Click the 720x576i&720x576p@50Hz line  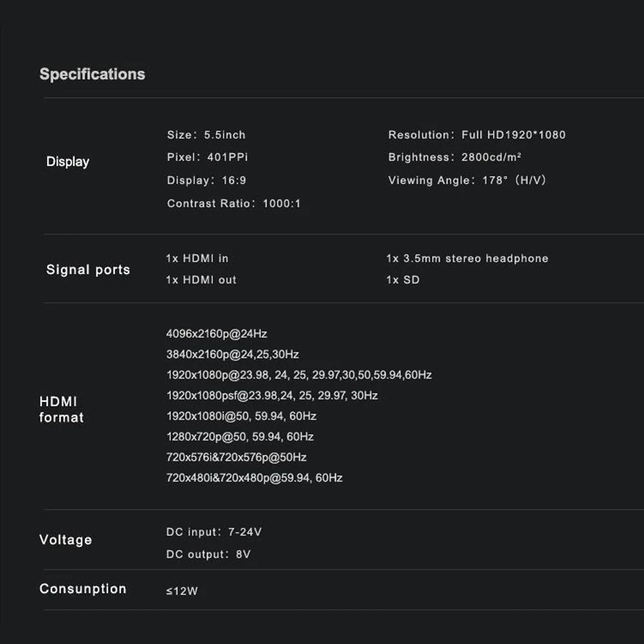[x=236, y=457]
